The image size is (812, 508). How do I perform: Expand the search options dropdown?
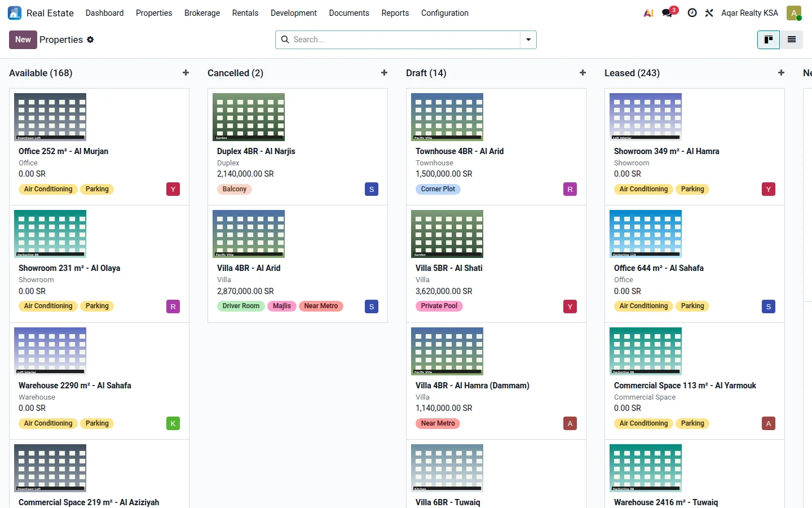click(x=528, y=40)
